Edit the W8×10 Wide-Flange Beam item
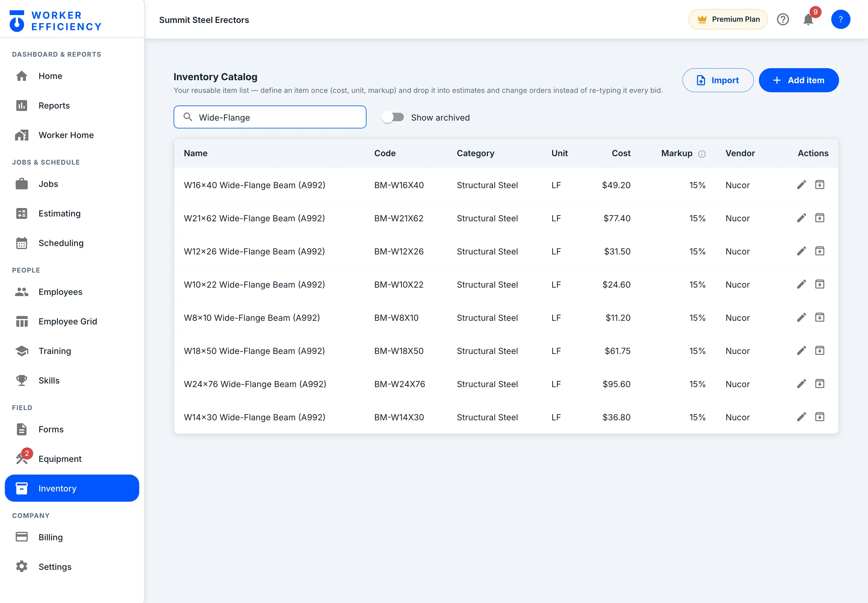868x603 pixels. point(801,317)
